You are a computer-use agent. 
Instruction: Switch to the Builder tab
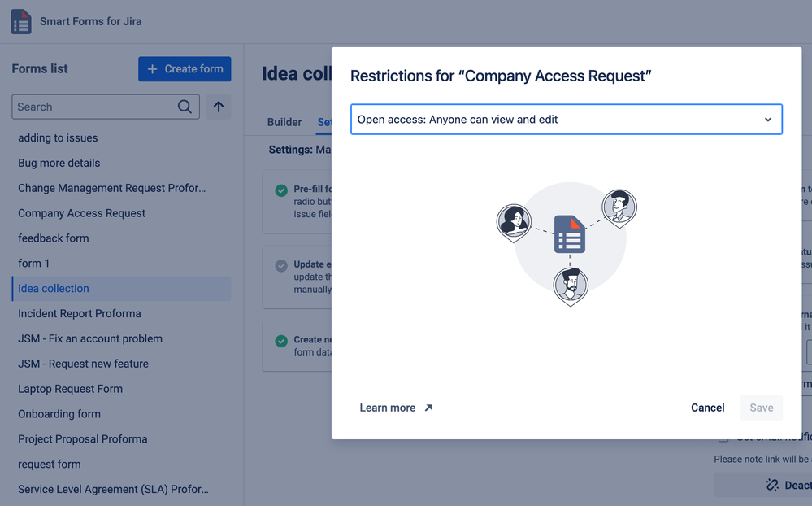[284, 122]
